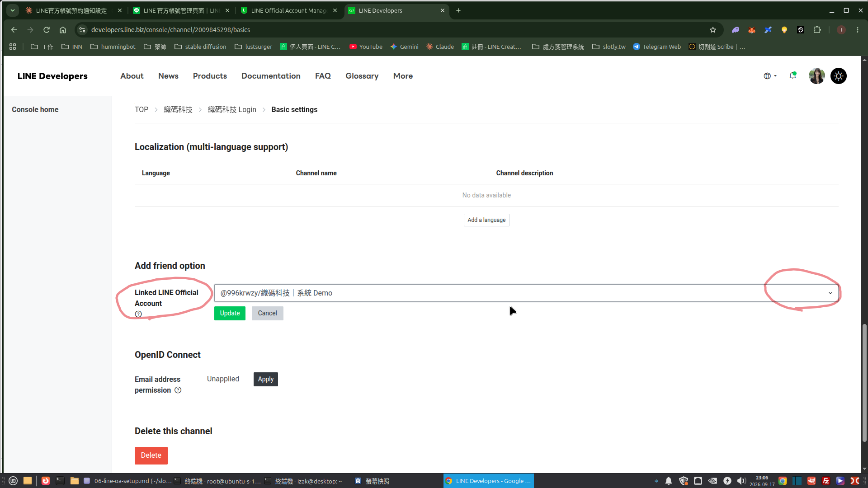The height and width of the screenshot is (488, 868).
Task: Open the lustsurger bookmark folder
Action: pos(254,47)
